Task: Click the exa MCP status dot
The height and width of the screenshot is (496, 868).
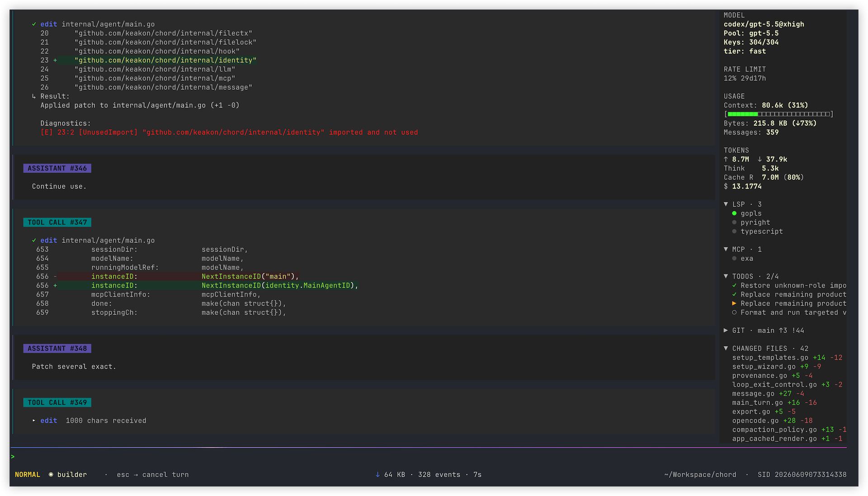Action: click(x=734, y=258)
